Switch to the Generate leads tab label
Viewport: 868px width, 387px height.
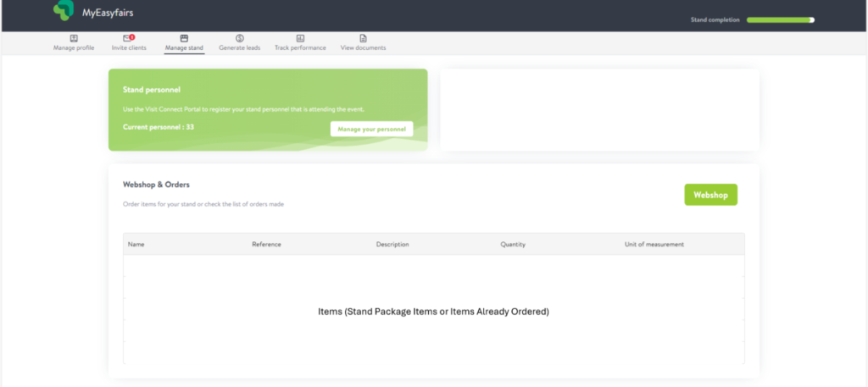pos(240,48)
